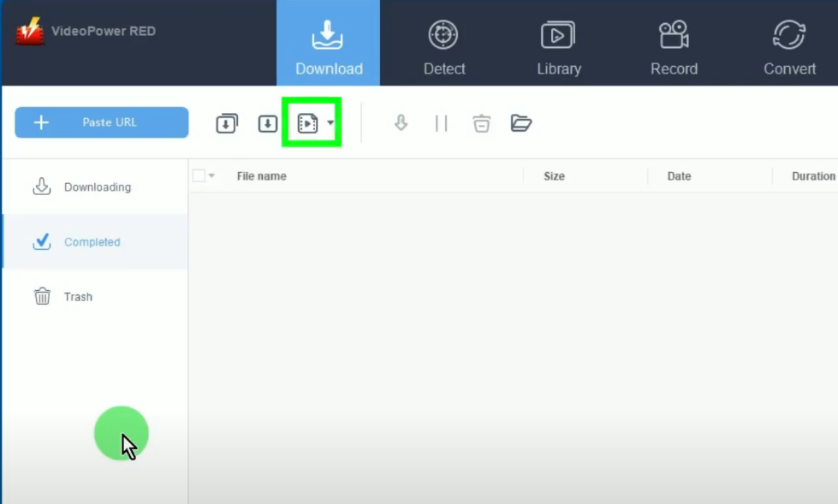Image resolution: width=838 pixels, height=504 pixels.
Task: Open the output folder icon
Action: click(x=520, y=123)
